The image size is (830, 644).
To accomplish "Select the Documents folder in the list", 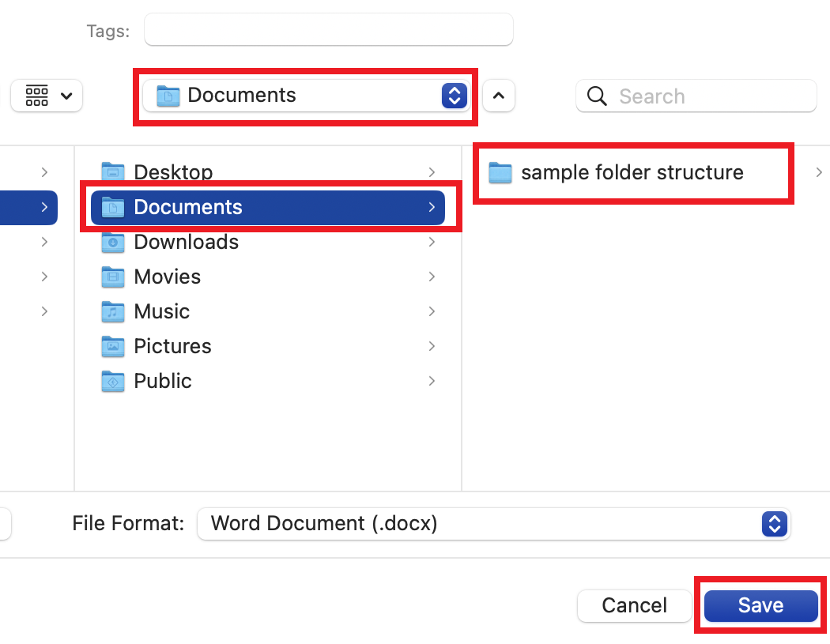I will point(268,208).
